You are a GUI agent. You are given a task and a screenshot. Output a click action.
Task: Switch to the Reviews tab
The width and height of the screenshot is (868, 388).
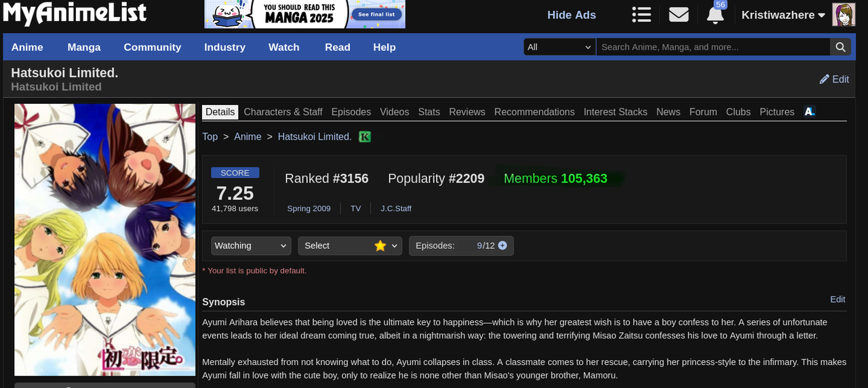pyautogui.click(x=467, y=112)
